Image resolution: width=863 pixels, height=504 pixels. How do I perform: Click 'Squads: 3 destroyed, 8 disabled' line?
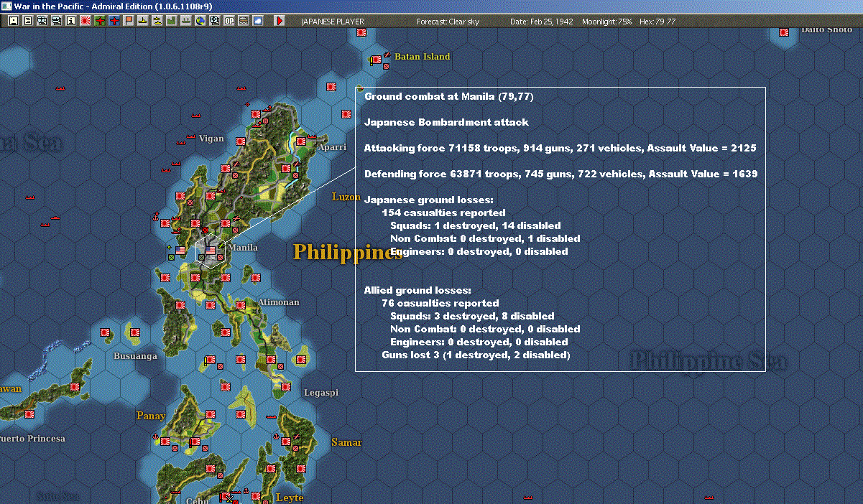pos(472,316)
